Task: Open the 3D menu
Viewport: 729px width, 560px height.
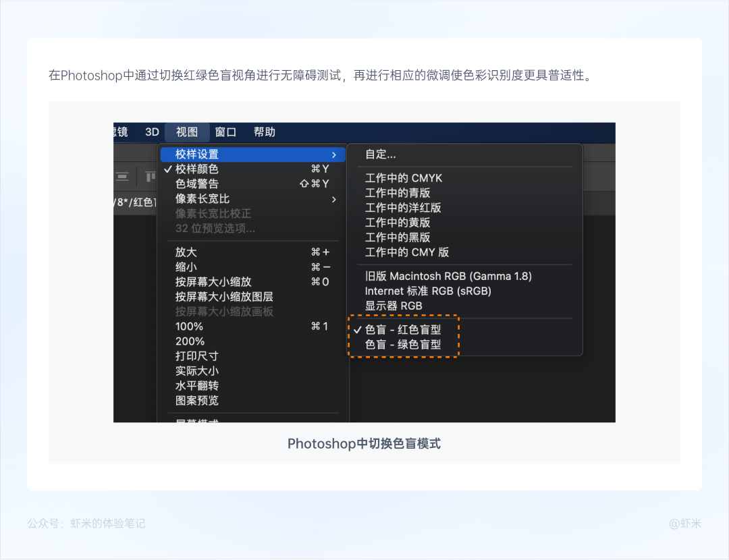Action: [x=152, y=132]
